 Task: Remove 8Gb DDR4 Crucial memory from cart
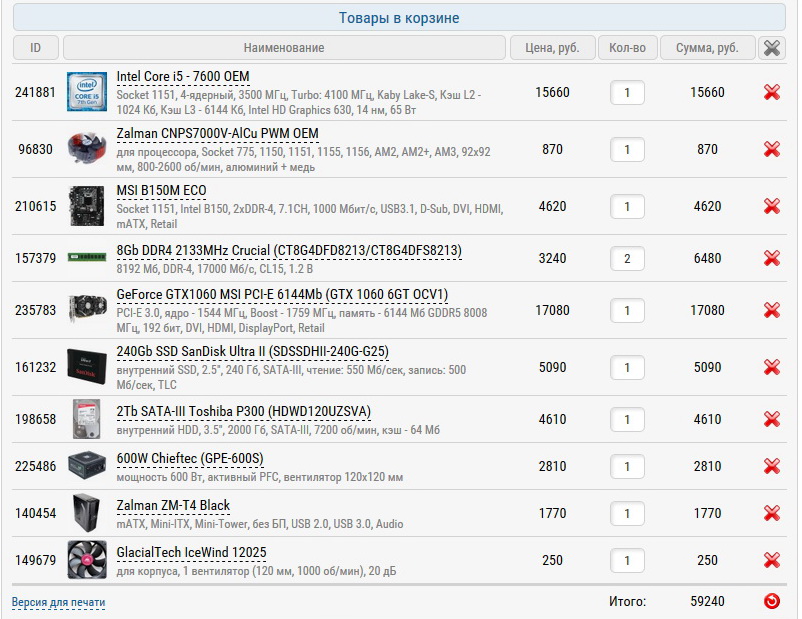pyautogui.click(x=771, y=258)
